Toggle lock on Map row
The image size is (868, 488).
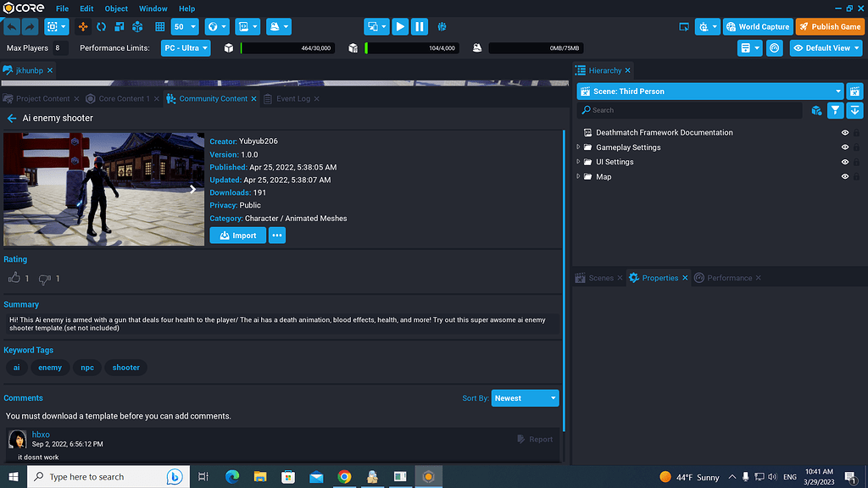tap(856, 176)
